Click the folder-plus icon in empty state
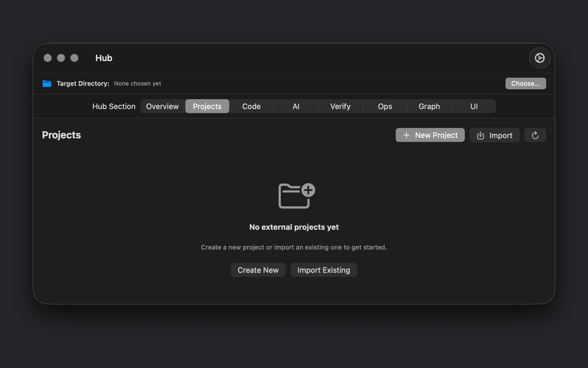588x368 pixels. coord(296,196)
